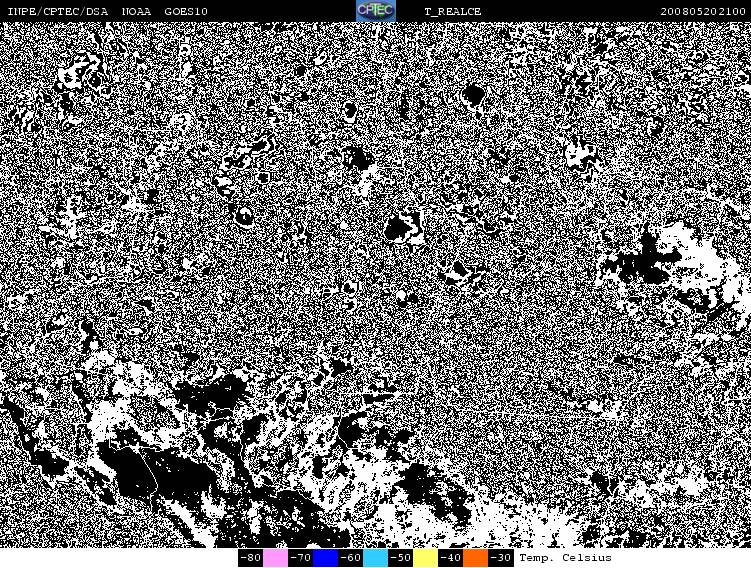751x568 pixels.
Task: Click the -80 legend label
Action: coord(250,558)
